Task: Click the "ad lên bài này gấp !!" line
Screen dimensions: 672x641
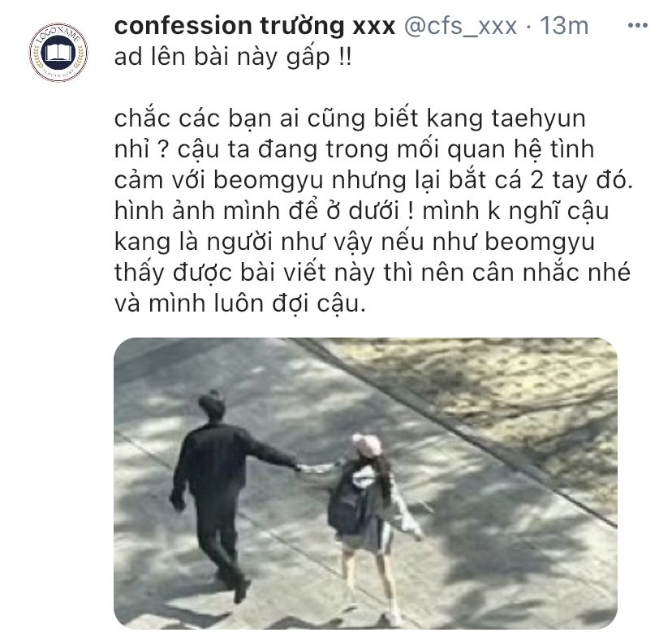Action: point(233,58)
